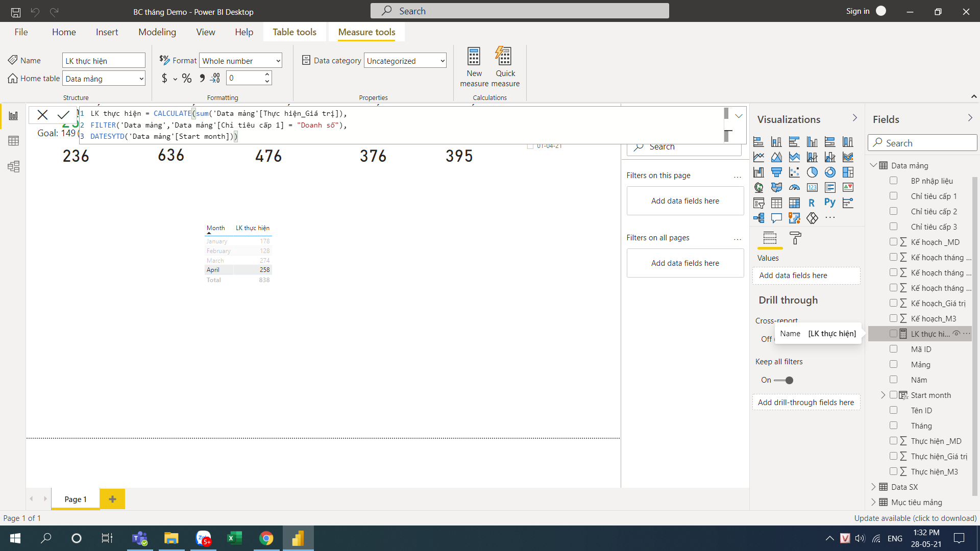Open the Modeling ribbon tab

coord(157,32)
